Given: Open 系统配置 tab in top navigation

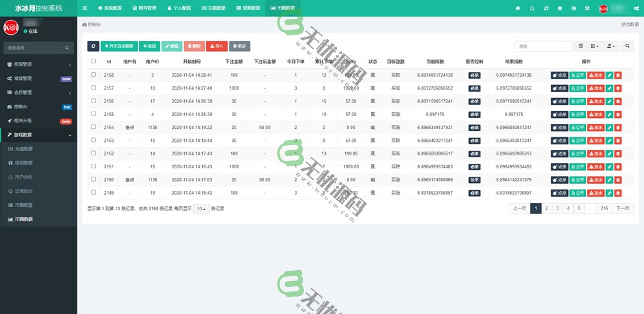Looking at the screenshot, I should coord(109,8).
